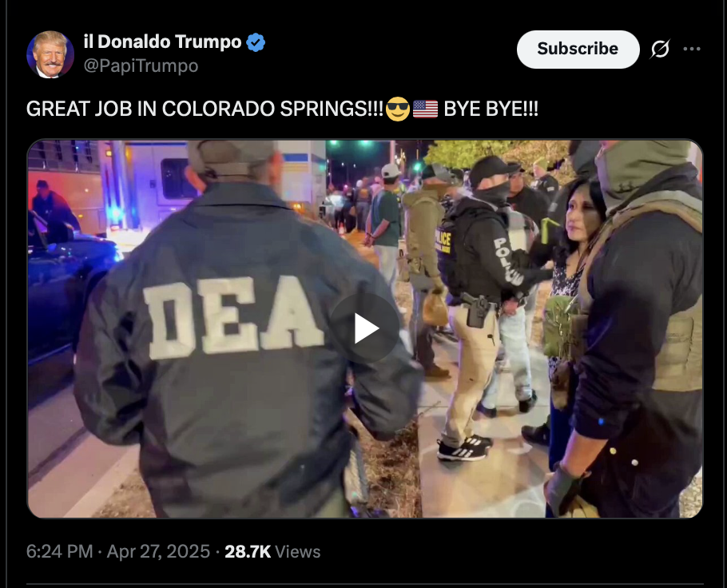The image size is (727, 588).
Task: Click the DEA jacket lettering in video
Action: tap(233, 316)
